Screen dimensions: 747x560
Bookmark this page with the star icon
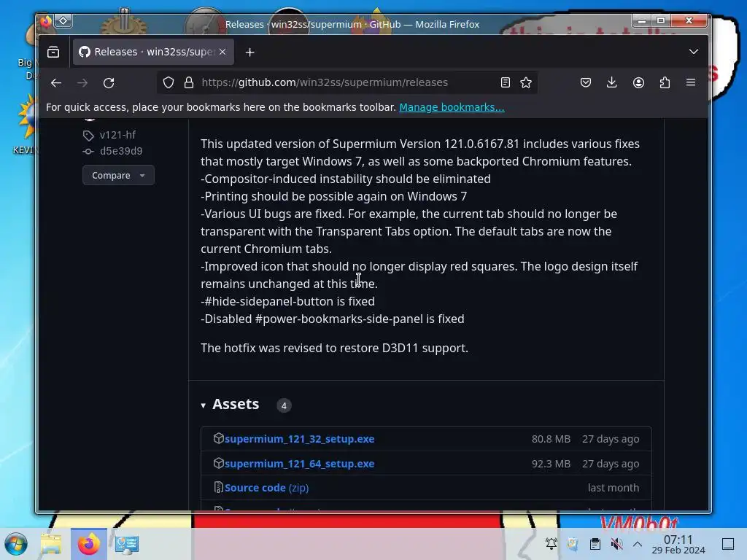pyautogui.click(x=526, y=82)
